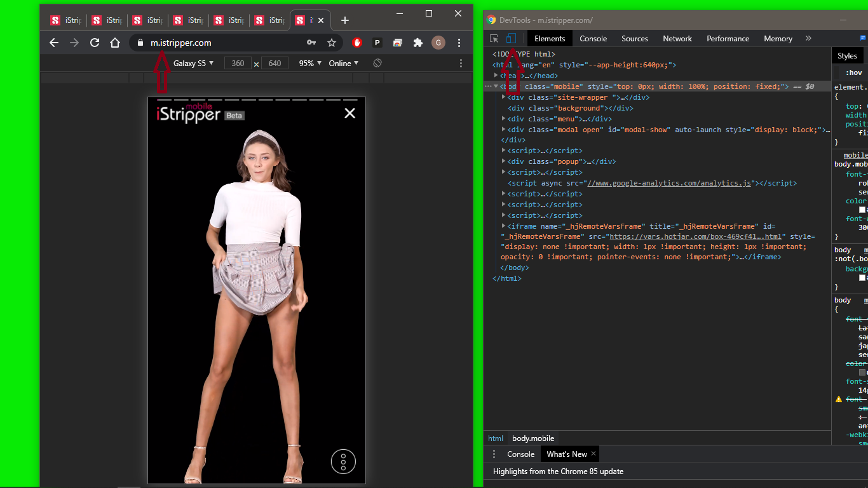Image resolution: width=868 pixels, height=488 pixels.
Task: Select the html breadcrumb at the bottom
Action: (496, 438)
